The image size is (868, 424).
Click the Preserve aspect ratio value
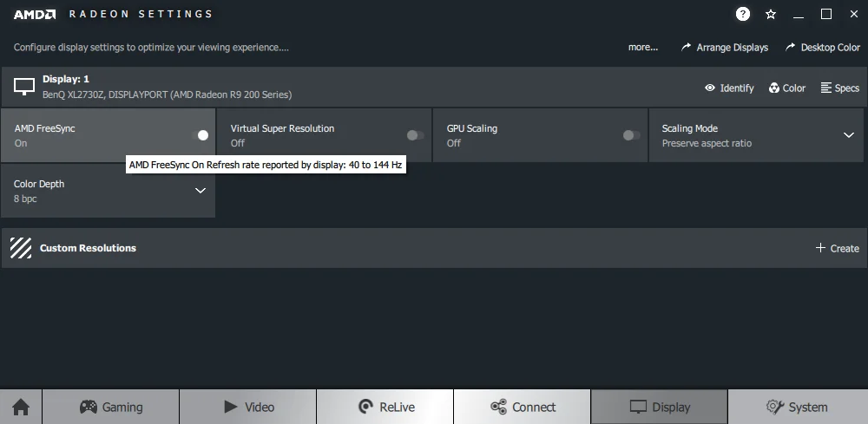(x=707, y=143)
